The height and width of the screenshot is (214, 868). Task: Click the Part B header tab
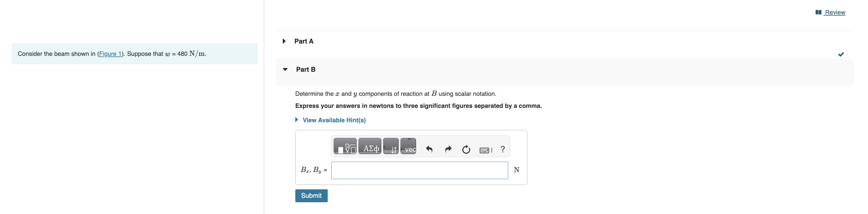point(306,69)
